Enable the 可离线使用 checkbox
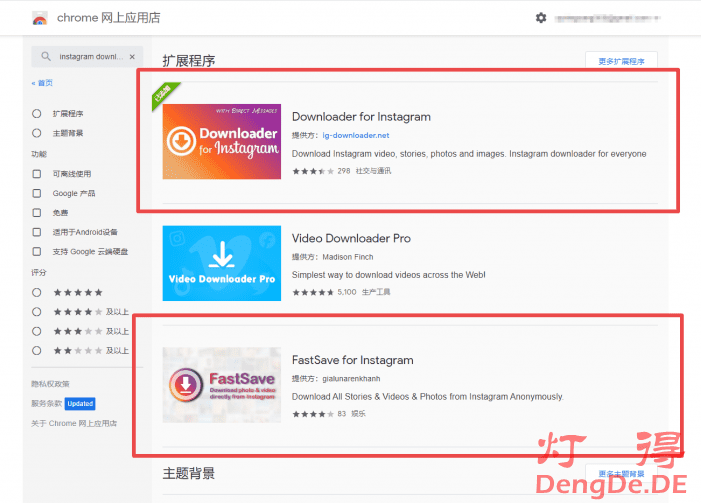This screenshot has height=503, width=701. (37, 174)
